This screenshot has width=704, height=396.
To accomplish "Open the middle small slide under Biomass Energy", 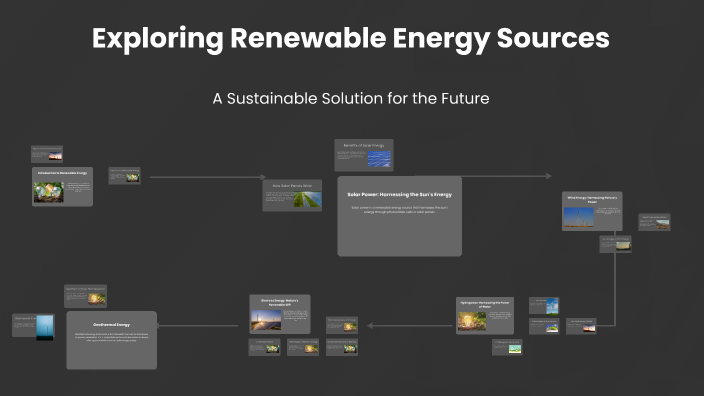I will click(303, 347).
